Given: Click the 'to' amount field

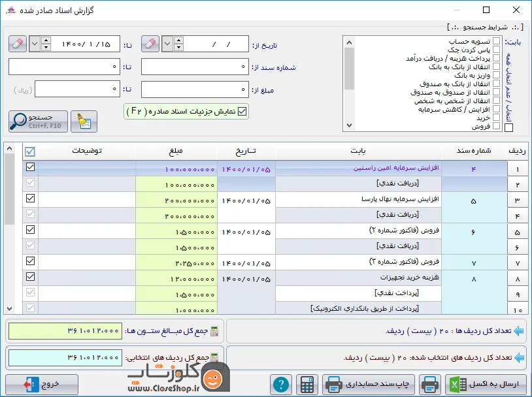Looking at the screenshot, I should coord(77,89).
